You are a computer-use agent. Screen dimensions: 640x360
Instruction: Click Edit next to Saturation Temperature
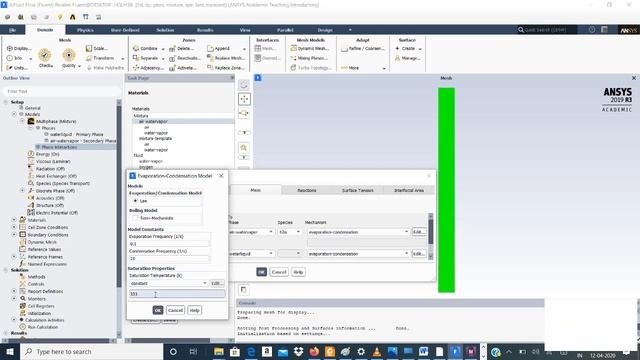pos(217,283)
